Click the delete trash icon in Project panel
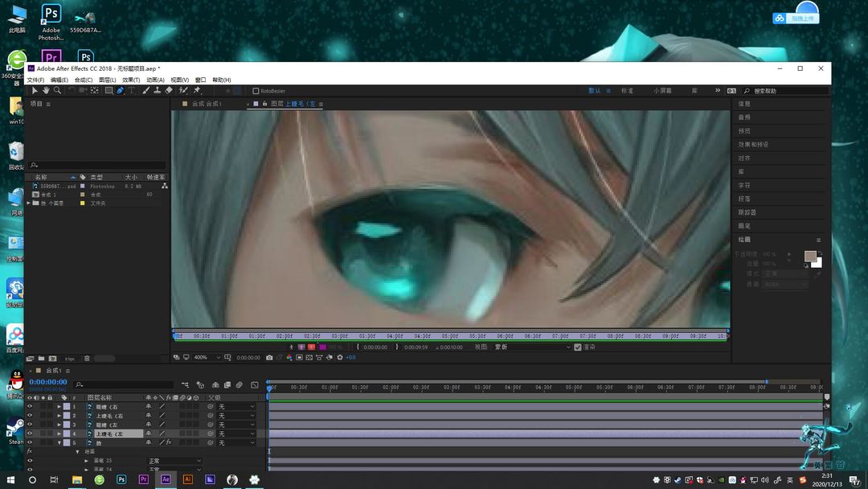The height and width of the screenshot is (489, 868). pyautogui.click(x=87, y=359)
